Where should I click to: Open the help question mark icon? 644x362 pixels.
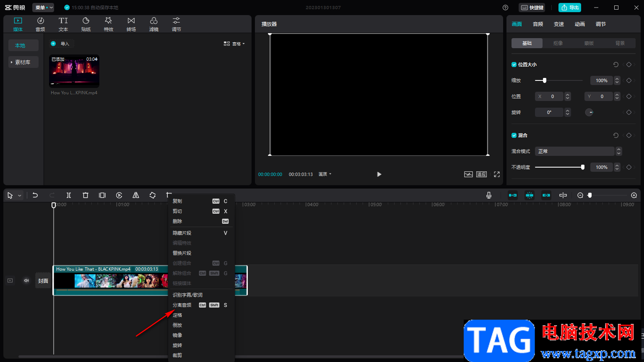(x=505, y=8)
